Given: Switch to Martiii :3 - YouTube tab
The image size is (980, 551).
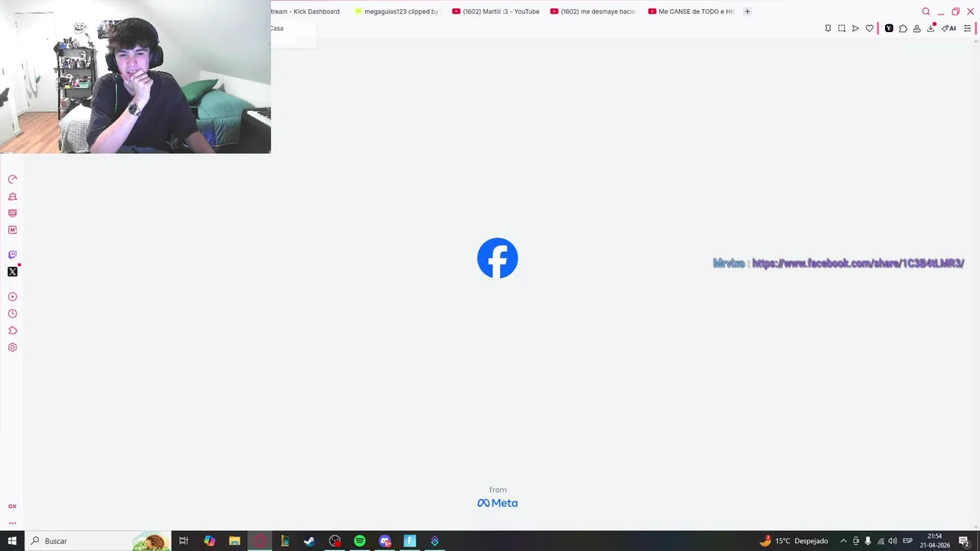Looking at the screenshot, I should click(x=496, y=11).
